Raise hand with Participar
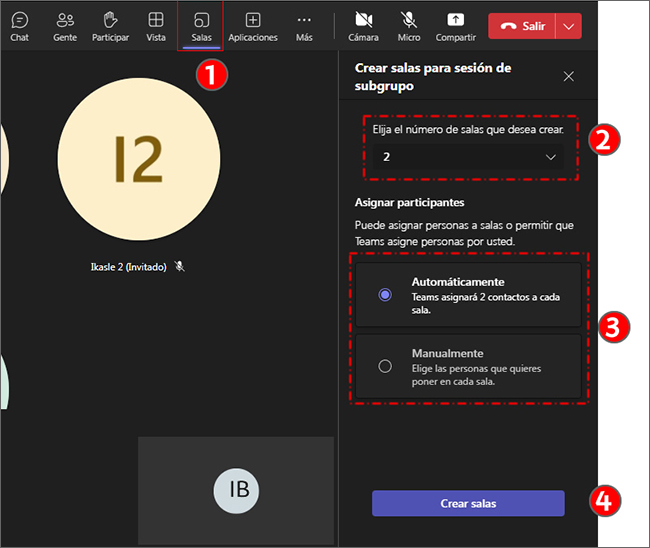 (110, 26)
